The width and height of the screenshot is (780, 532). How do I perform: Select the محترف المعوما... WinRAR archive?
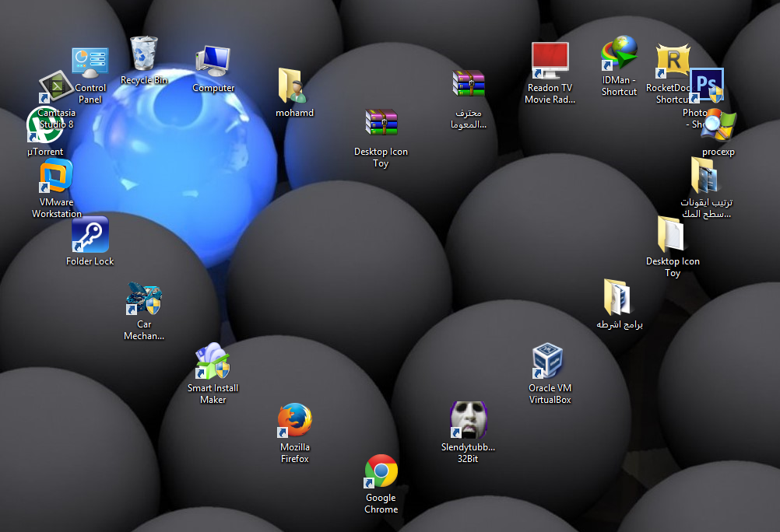[469, 83]
